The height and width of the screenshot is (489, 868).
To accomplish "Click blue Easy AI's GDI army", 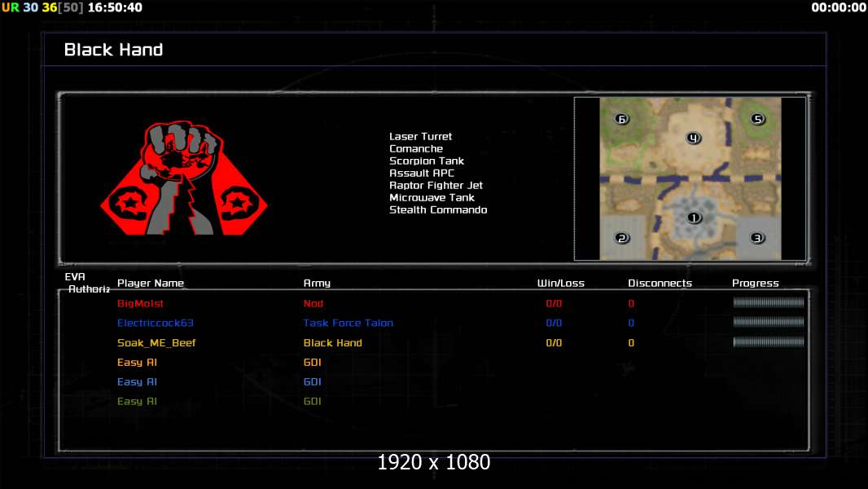I will point(312,381).
